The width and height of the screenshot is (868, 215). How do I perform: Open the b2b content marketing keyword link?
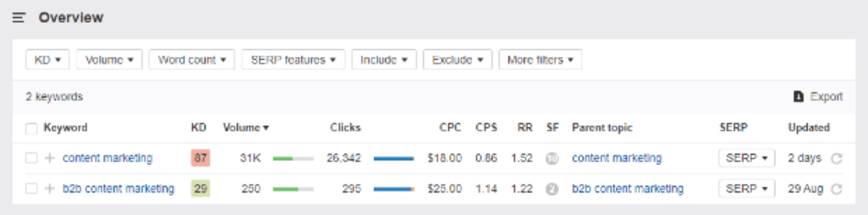[118, 189]
